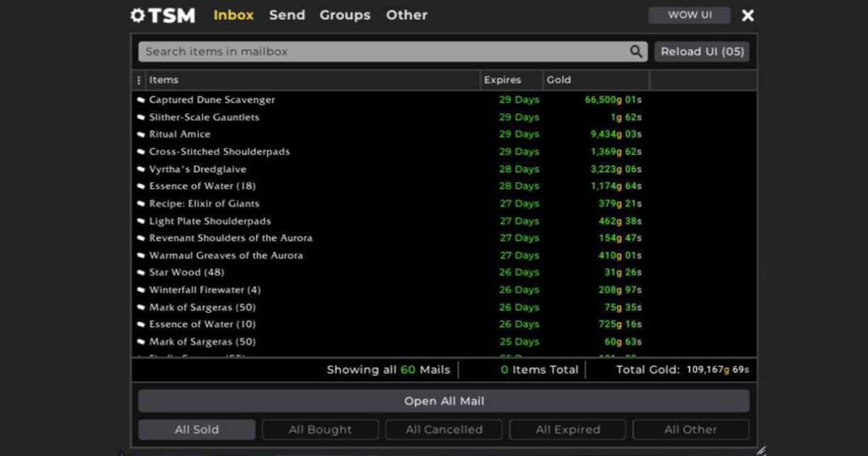Image resolution: width=868 pixels, height=456 pixels.
Task: Click mail icon beside Ritual Amice
Action: [141, 135]
